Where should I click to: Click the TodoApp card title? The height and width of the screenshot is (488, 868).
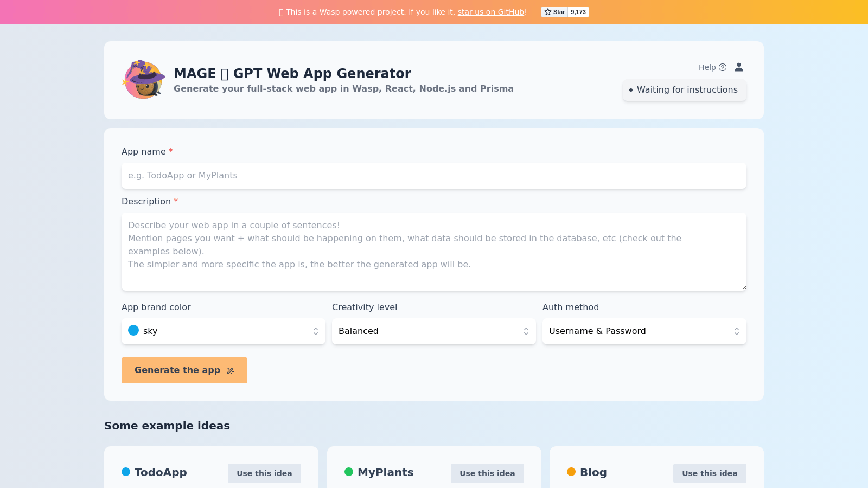pyautogui.click(x=161, y=472)
